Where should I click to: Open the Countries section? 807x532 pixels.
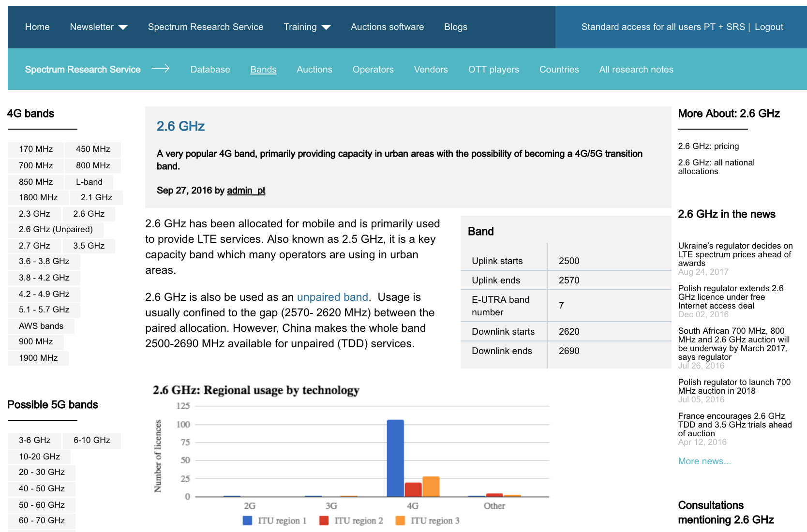click(559, 69)
